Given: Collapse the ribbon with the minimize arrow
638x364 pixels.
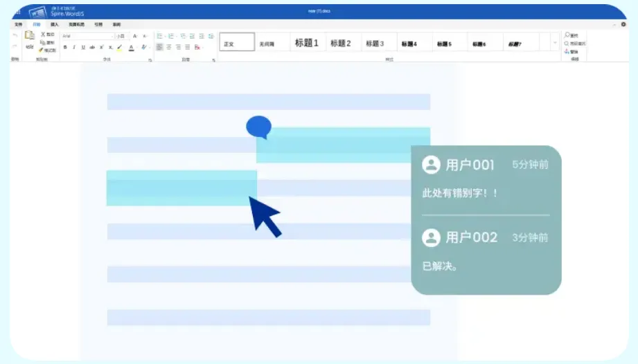Looking at the screenshot, I should (x=614, y=25).
